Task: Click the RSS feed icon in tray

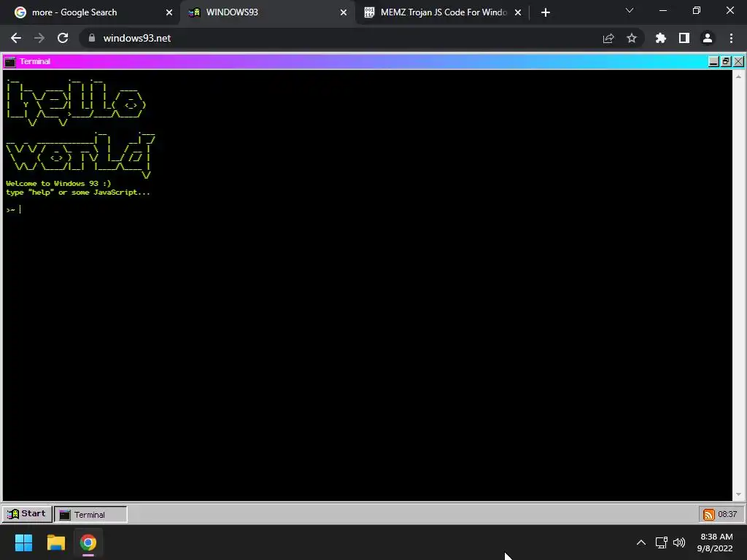Action: tap(709, 514)
